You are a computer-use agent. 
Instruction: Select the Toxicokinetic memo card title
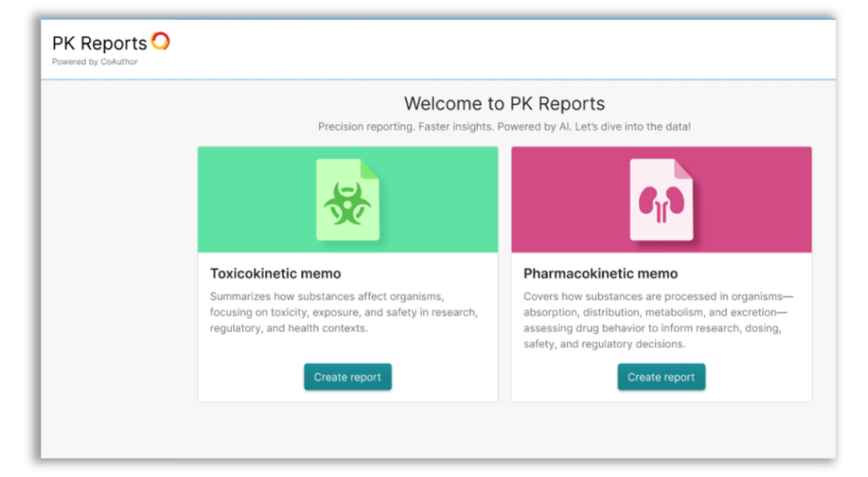pyautogui.click(x=275, y=274)
